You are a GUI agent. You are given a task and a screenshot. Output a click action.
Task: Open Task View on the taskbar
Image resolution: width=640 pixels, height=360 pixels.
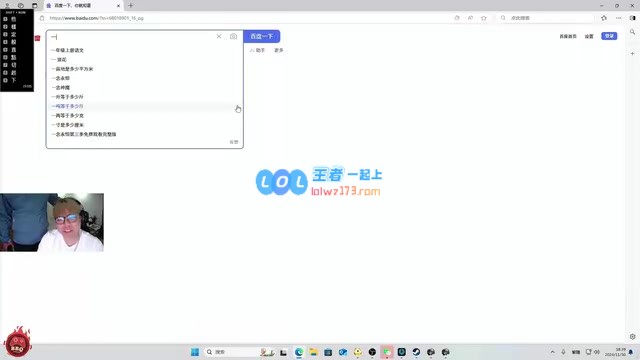[x=284, y=352]
